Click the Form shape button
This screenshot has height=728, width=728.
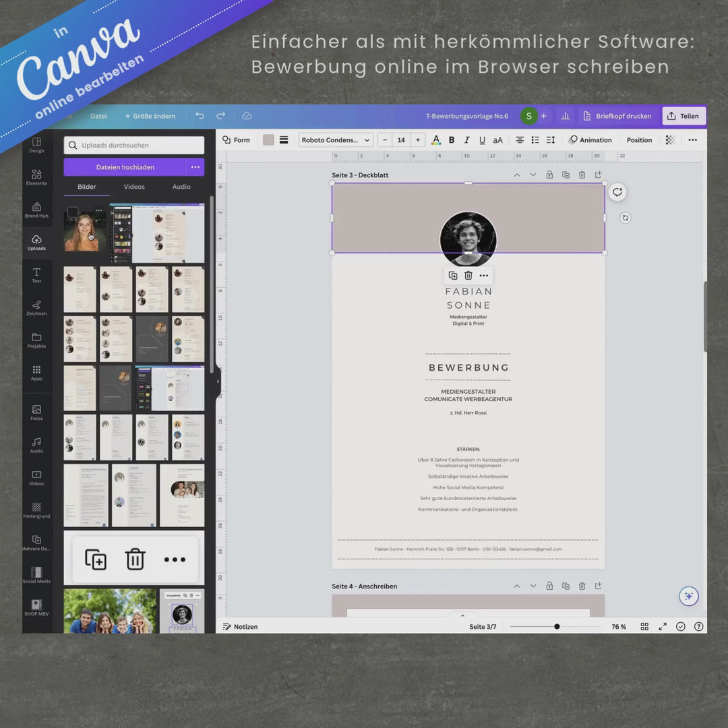point(236,140)
